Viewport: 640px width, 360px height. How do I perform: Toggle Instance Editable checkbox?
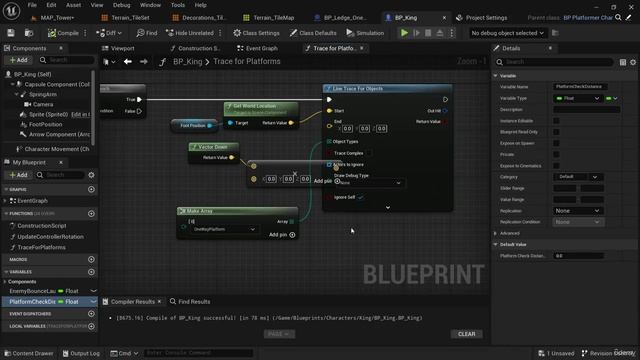tap(556, 121)
